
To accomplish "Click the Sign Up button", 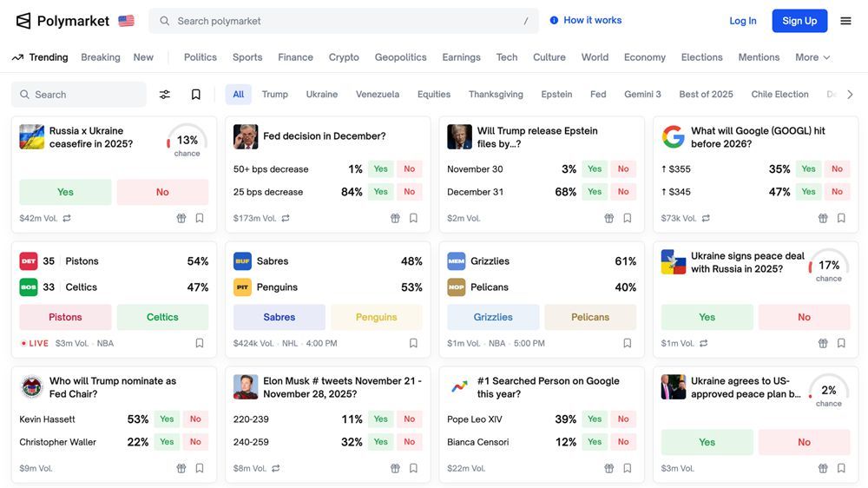I will tap(799, 21).
